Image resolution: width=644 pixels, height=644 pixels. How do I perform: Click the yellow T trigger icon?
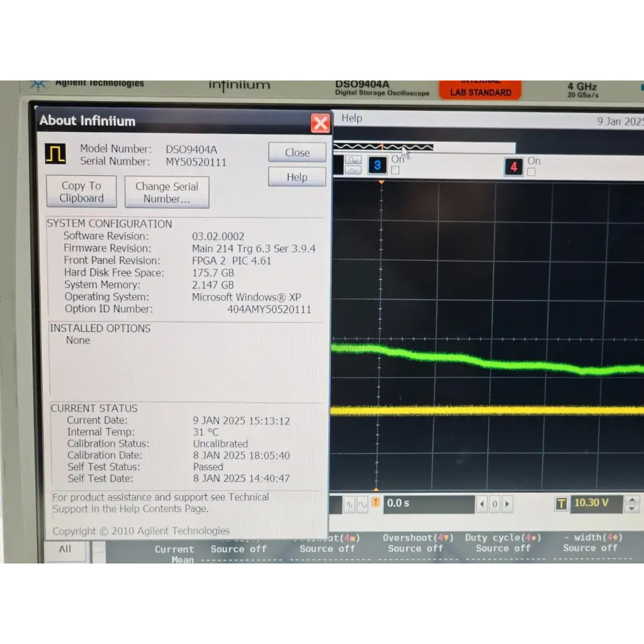(562, 503)
